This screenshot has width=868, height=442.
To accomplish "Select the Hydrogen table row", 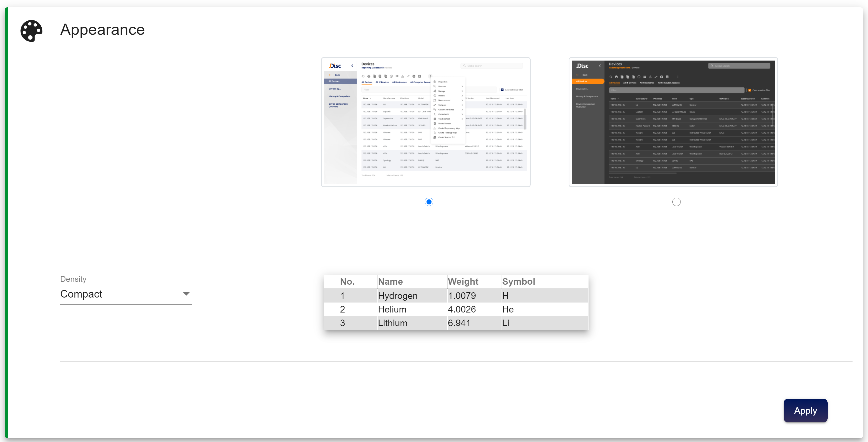I will (x=455, y=296).
